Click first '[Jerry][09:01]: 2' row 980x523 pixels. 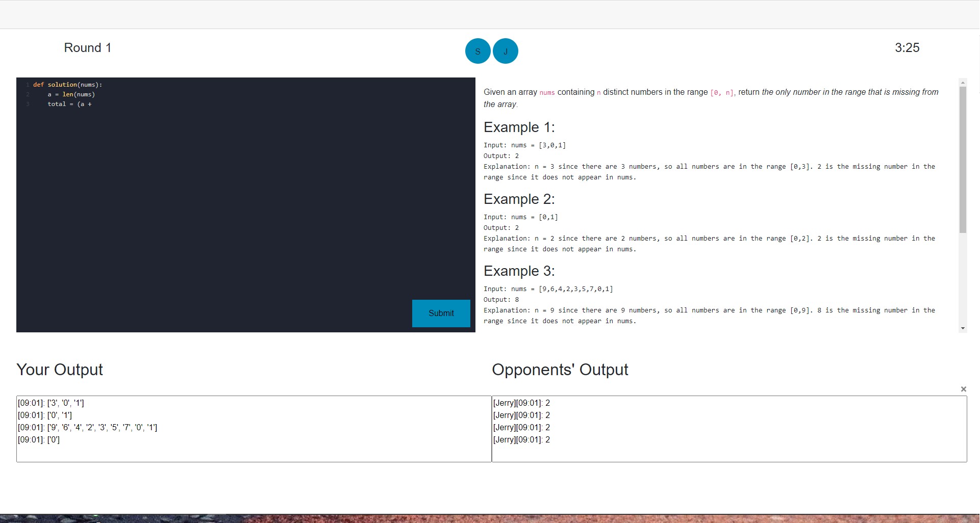coord(521,403)
